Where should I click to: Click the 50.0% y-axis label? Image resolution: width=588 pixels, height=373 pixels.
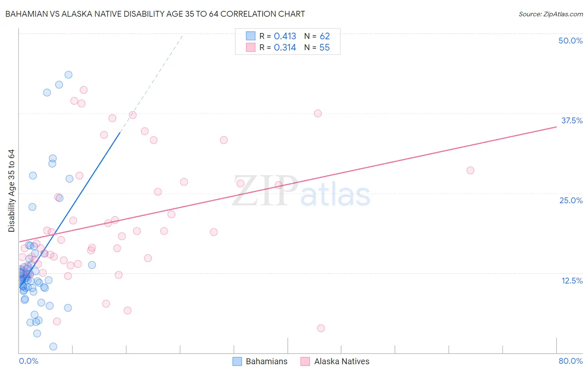[x=570, y=41]
